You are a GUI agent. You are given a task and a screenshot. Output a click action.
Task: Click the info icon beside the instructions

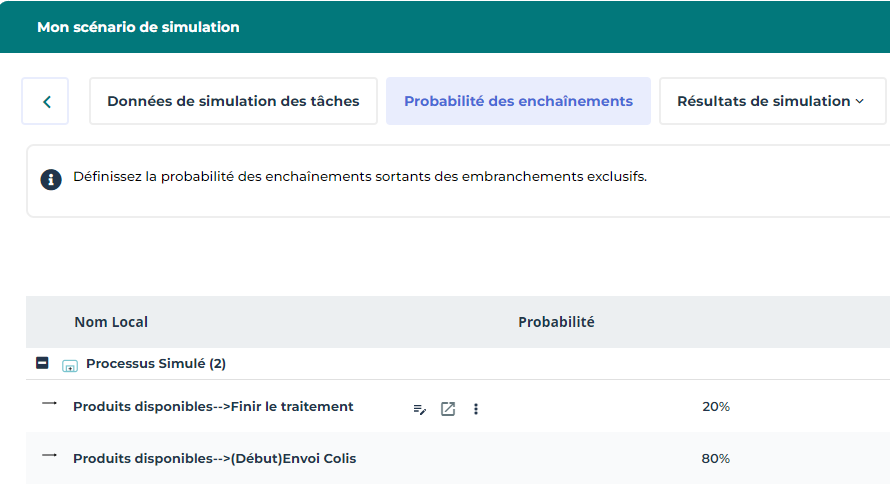click(x=50, y=179)
